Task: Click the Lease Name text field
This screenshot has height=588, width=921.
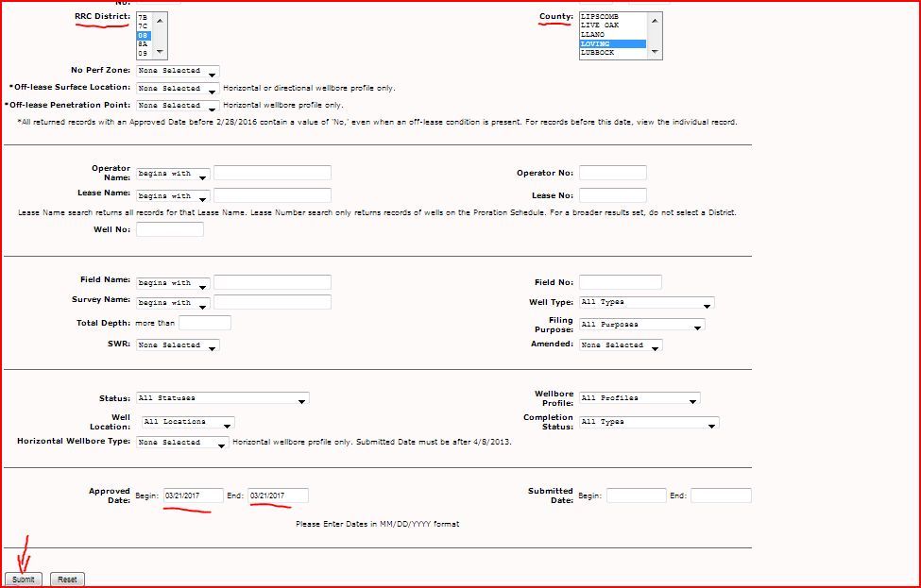Action: tap(273, 194)
